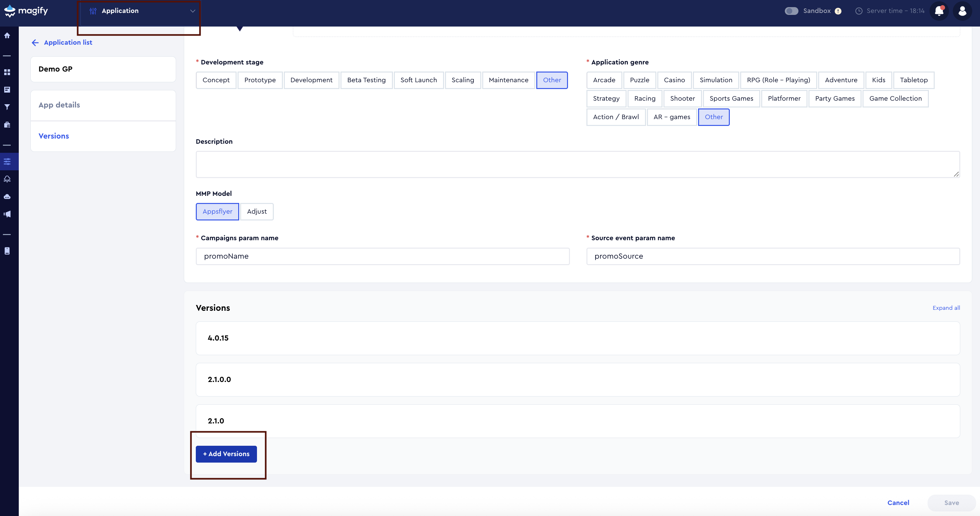Open the user profile avatar
This screenshot has height=516, width=980.
(x=962, y=11)
